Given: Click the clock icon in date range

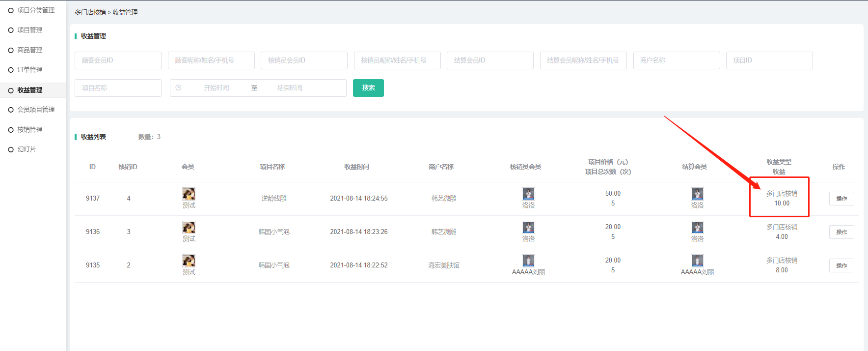Looking at the screenshot, I should [179, 88].
